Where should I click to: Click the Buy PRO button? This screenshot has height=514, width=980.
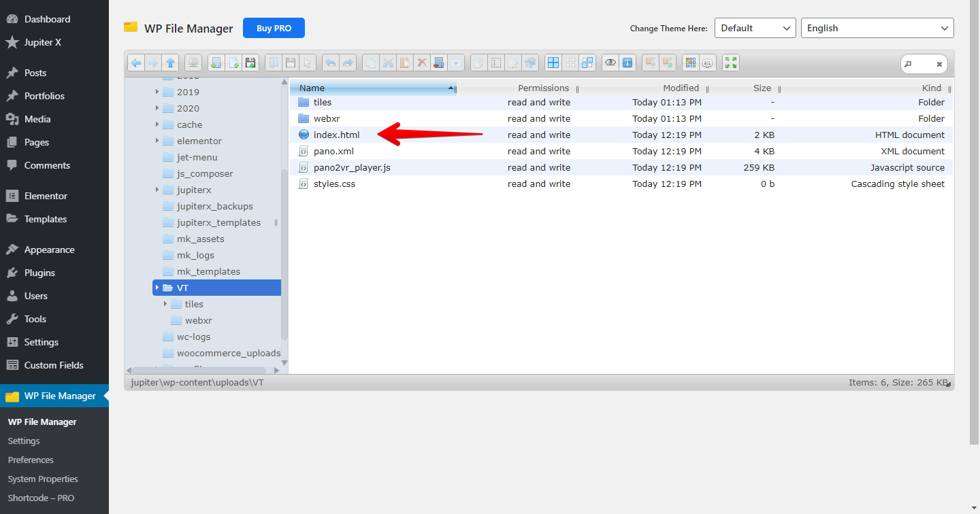[274, 28]
